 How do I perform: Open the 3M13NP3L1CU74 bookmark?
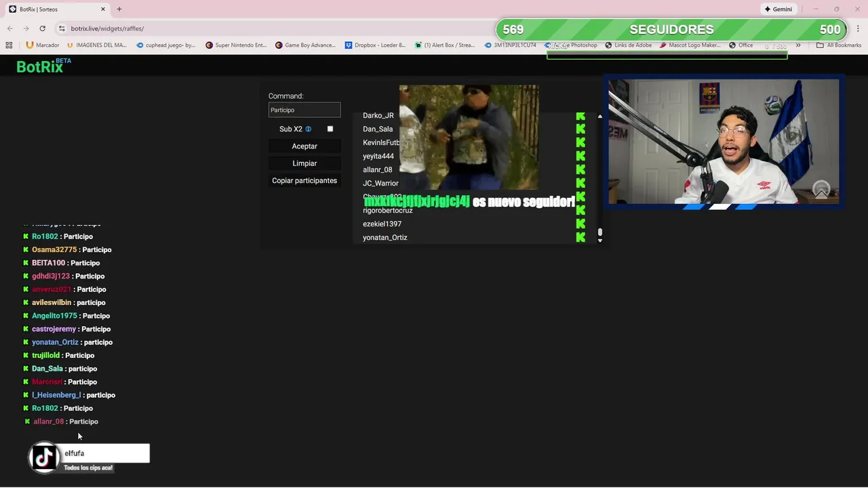click(x=511, y=45)
